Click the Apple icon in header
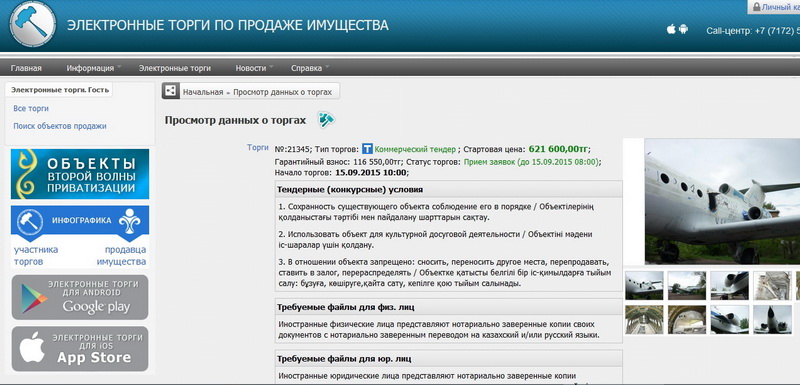This screenshot has height=385, width=800. click(x=671, y=30)
